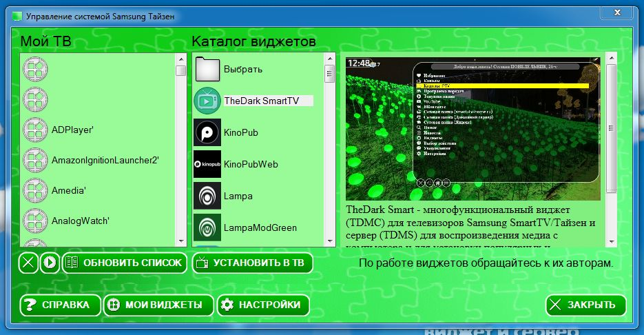
Task: Open МОИ ВИДЖЕТЫ
Action: tap(158, 305)
